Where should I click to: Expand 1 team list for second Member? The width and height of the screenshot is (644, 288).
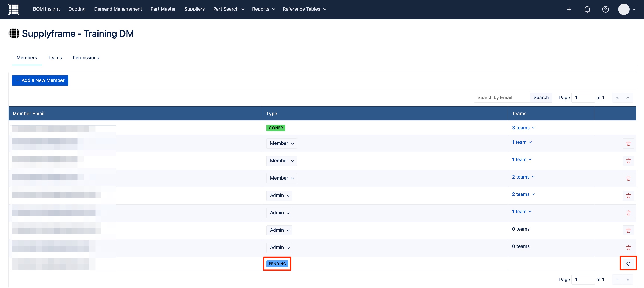522,159
